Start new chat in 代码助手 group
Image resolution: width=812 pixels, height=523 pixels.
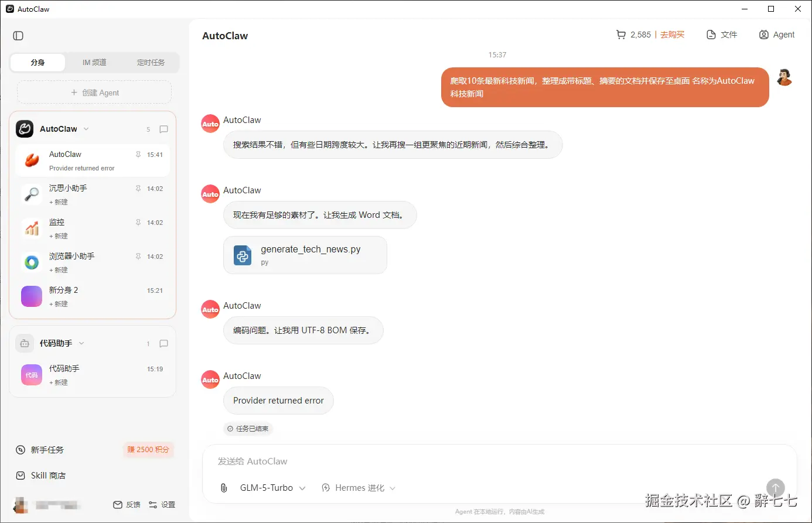164,343
